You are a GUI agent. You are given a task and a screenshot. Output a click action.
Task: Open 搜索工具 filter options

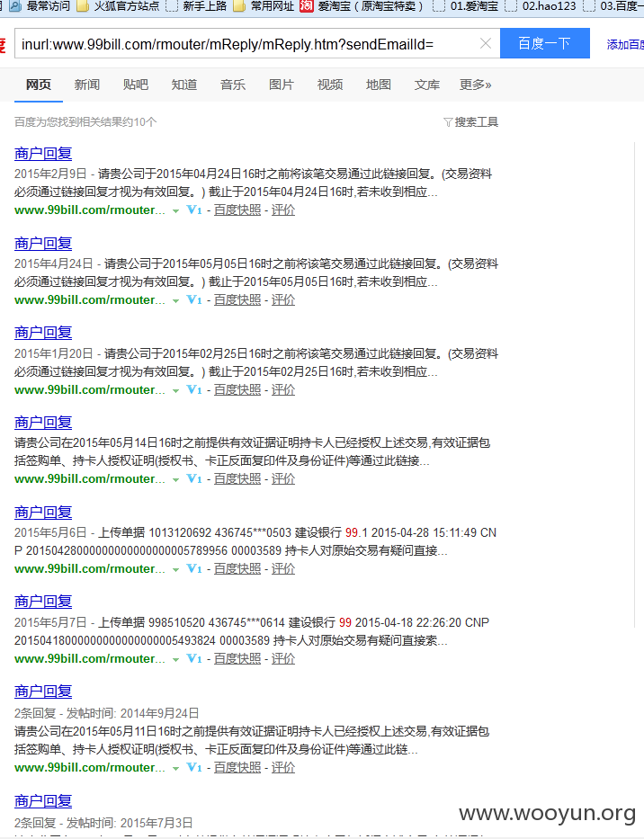pyautogui.click(x=471, y=122)
